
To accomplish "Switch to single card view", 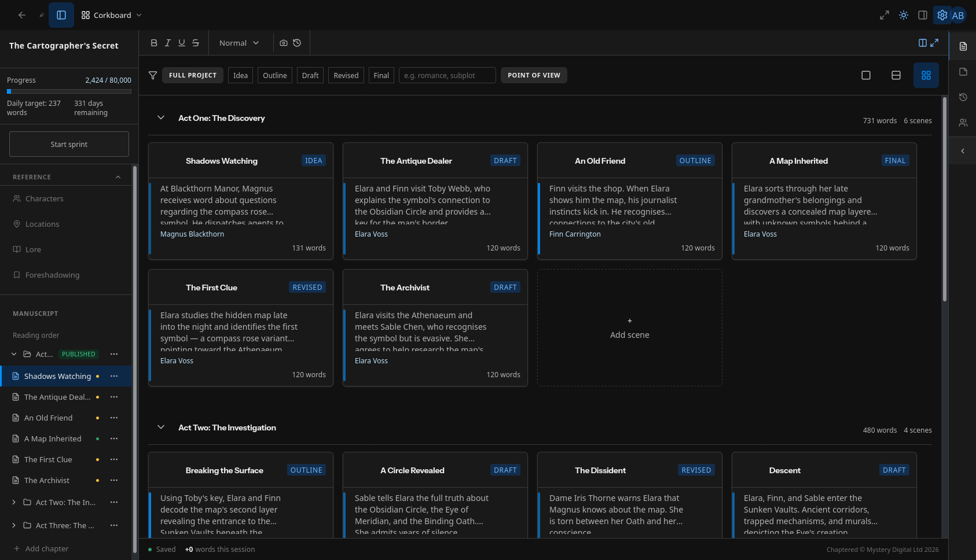I will tap(866, 75).
